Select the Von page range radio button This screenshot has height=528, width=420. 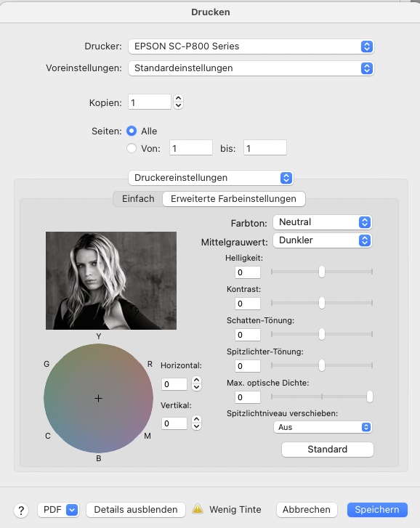coord(132,148)
